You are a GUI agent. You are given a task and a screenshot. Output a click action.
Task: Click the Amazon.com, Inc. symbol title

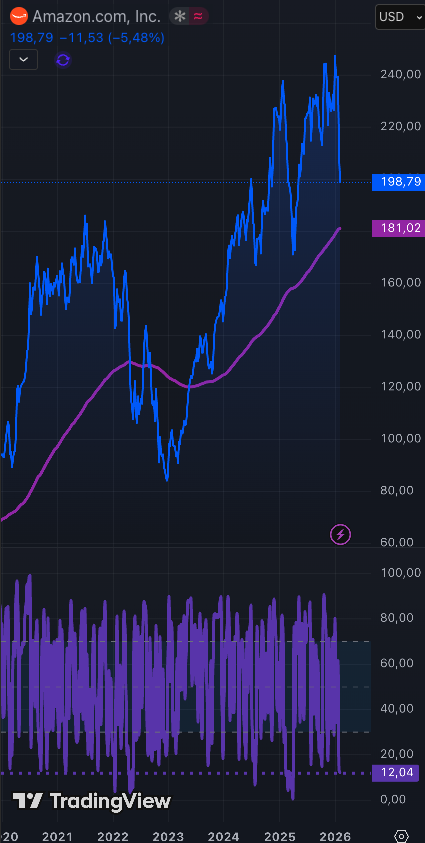tap(97, 17)
